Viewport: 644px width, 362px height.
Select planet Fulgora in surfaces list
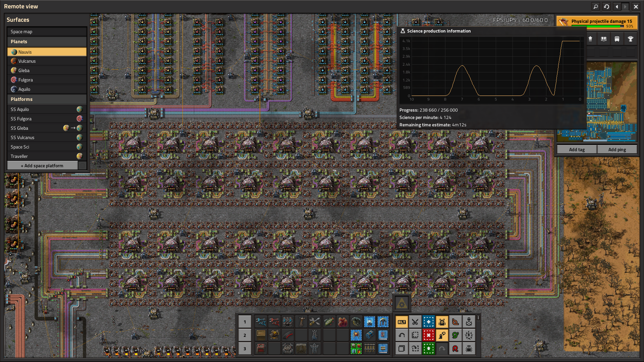[47, 80]
